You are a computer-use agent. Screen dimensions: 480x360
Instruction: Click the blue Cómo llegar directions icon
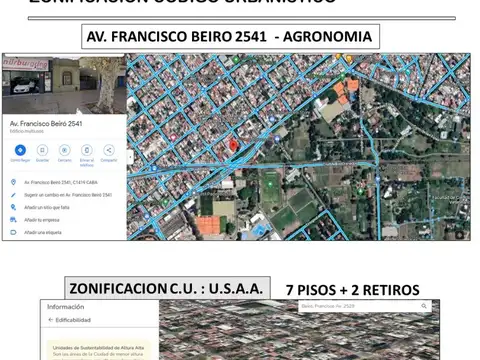[x=20, y=150]
